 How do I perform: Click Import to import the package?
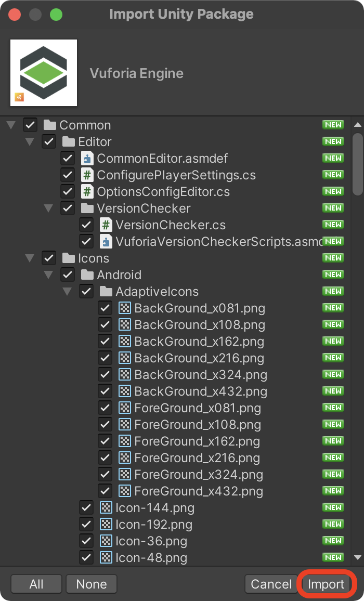[326, 584]
